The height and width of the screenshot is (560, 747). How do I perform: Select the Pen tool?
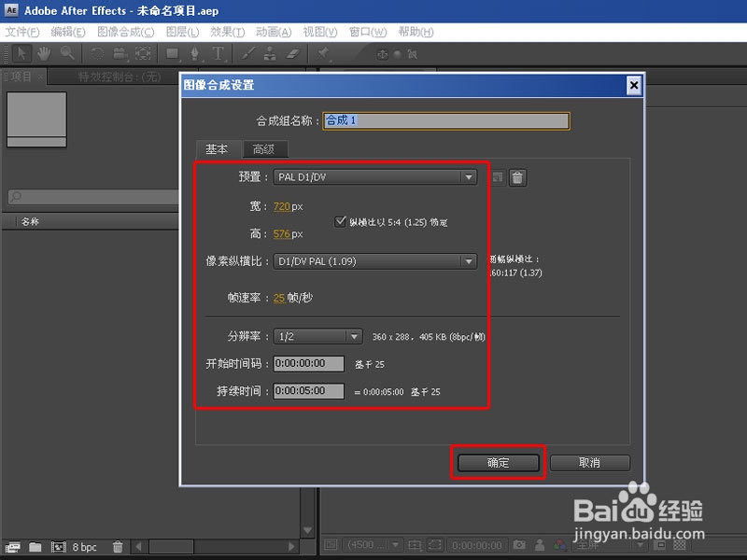pos(195,53)
